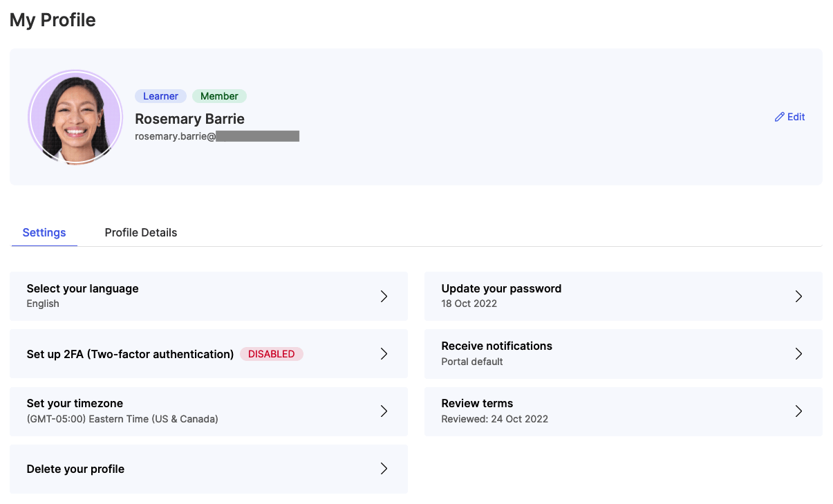Enable two-factor authentication setup
This screenshot has width=833, height=504.
tap(207, 353)
